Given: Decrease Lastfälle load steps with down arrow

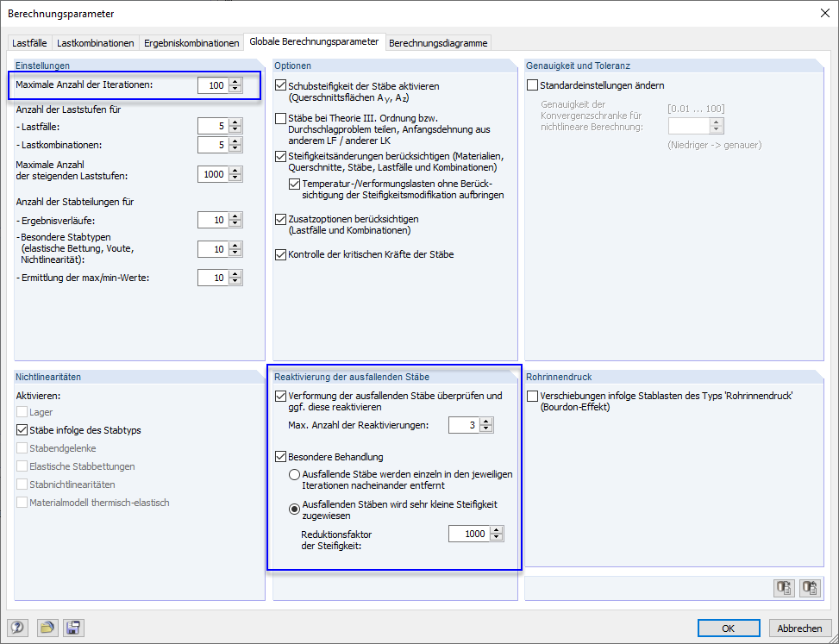Looking at the screenshot, I should [235, 129].
